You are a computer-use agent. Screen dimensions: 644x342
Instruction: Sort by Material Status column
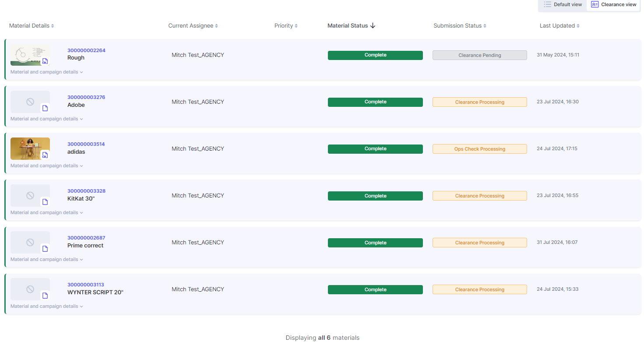[352, 26]
